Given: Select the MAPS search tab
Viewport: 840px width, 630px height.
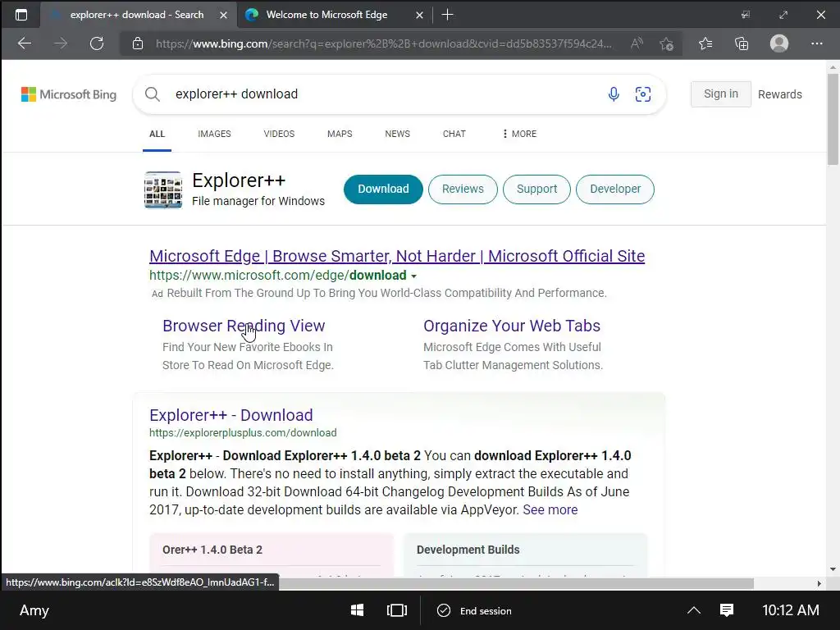Looking at the screenshot, I should point(340,134).
